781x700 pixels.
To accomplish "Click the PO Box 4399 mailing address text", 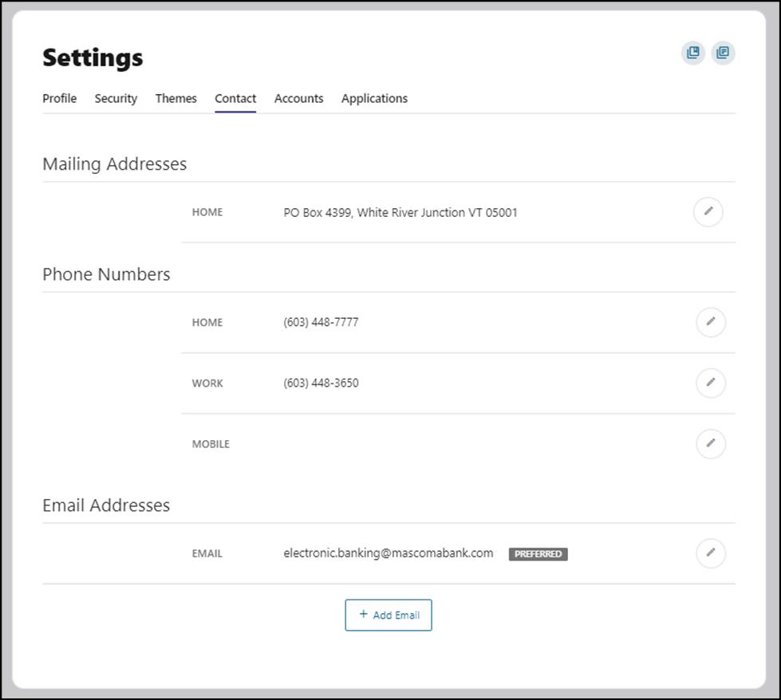I will pyautogui.click(x=400, y=213).
